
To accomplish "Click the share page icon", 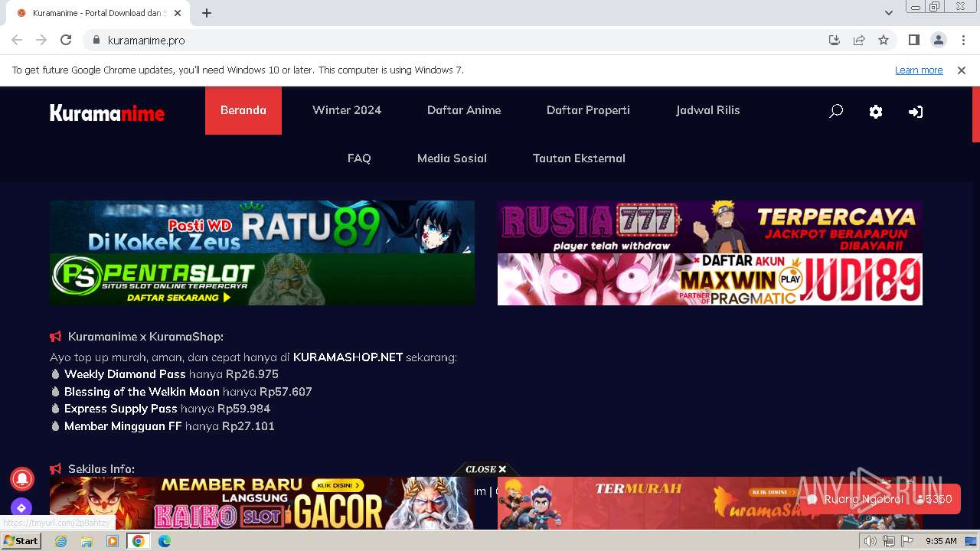I will click(859, 40).
